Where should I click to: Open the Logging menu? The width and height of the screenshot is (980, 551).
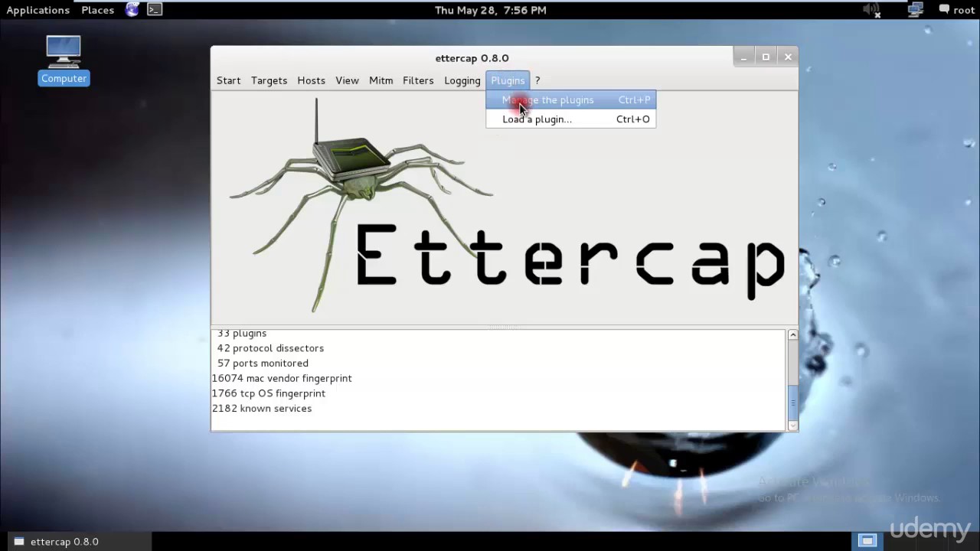pyautogui.click(x=462, y=80)
